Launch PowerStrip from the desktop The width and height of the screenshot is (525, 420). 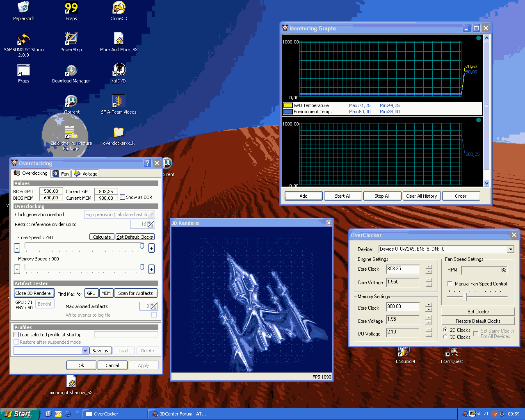[71, 39]
